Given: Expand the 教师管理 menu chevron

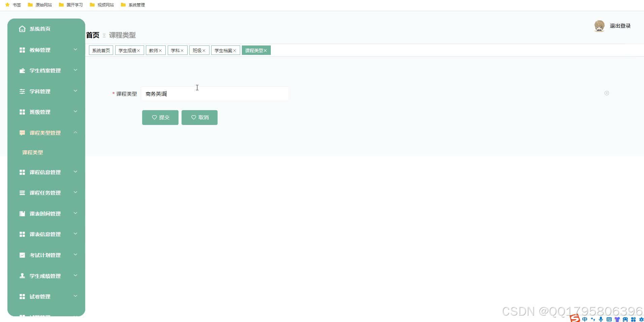Looking at the screenshot, I should pos(75,50).
